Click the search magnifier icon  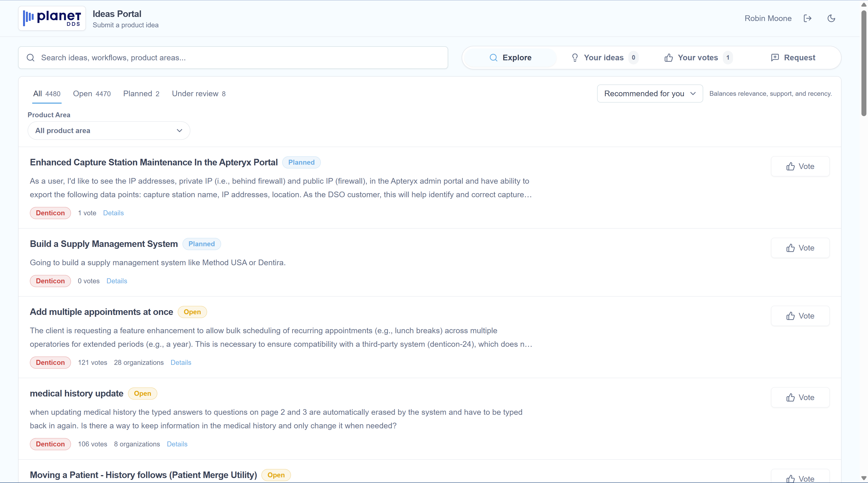pyautogui.click(x=31, y=58)
